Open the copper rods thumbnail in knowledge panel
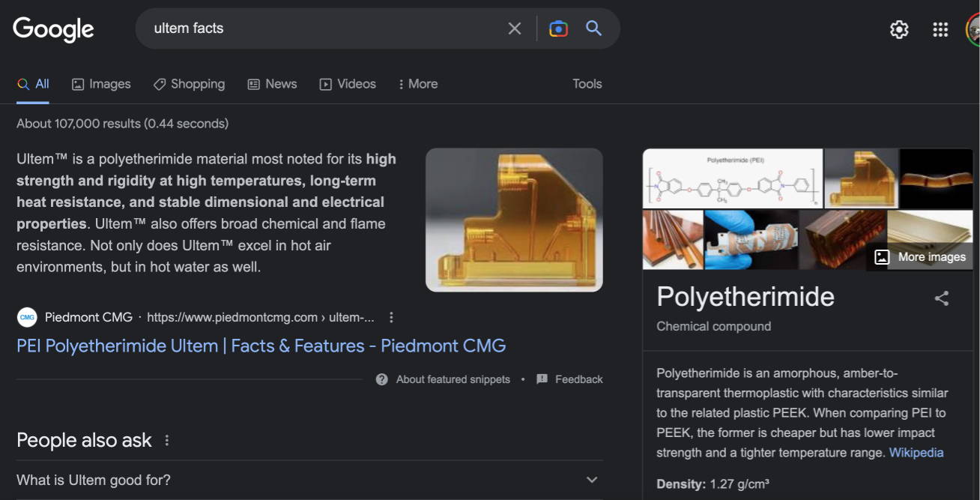The width and height of the screenshot is (980, 500). pos(673,240)
